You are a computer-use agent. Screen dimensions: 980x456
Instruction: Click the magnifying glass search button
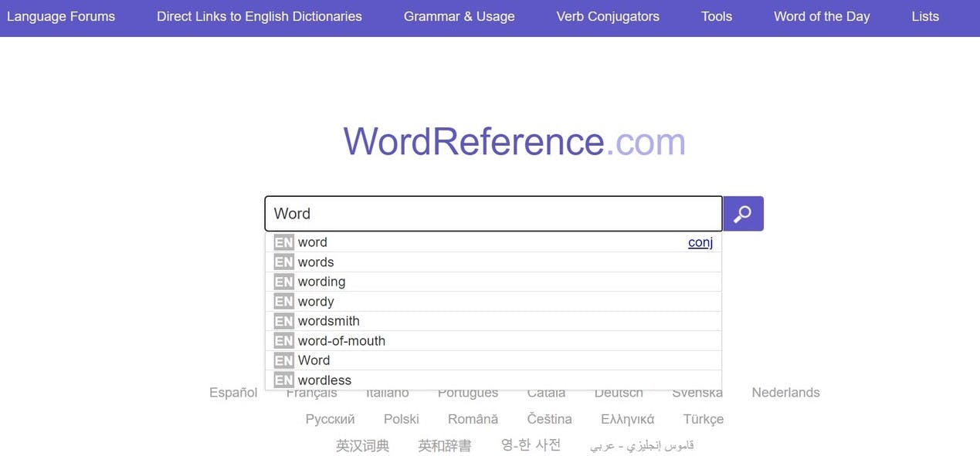(x=743, y=214)
